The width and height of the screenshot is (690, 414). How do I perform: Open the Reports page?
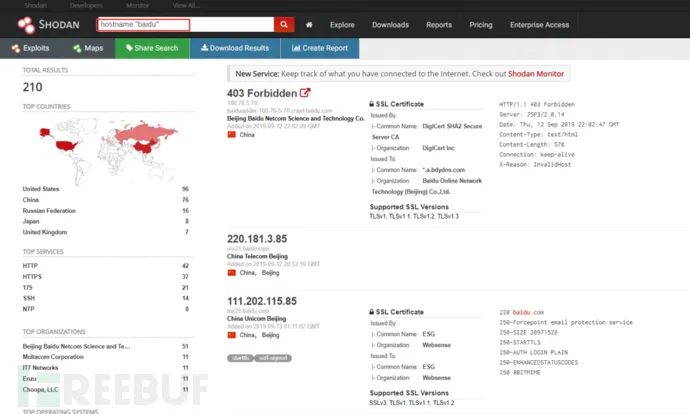click(x=439, y=25)
